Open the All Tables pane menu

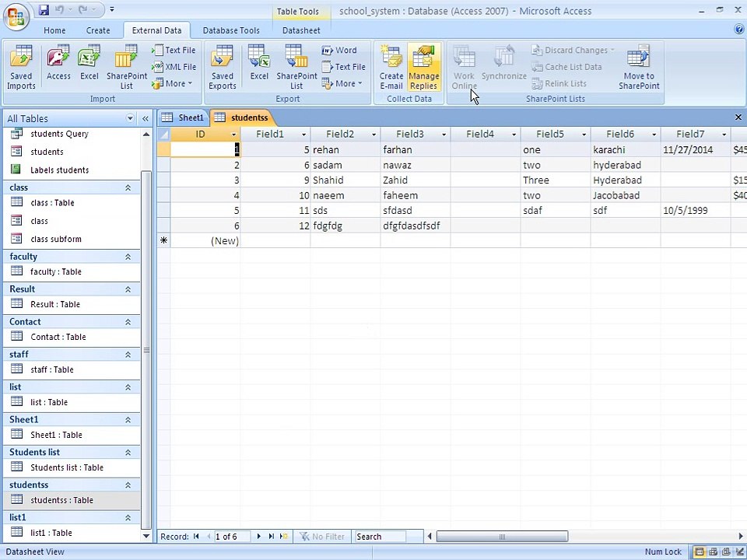tap(130, 118)
